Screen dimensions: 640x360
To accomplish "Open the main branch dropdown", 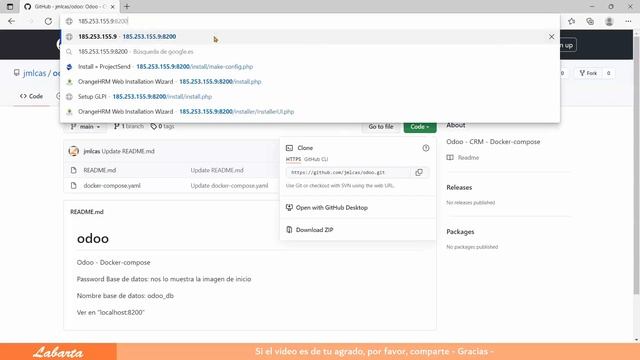I will point(85,127).
